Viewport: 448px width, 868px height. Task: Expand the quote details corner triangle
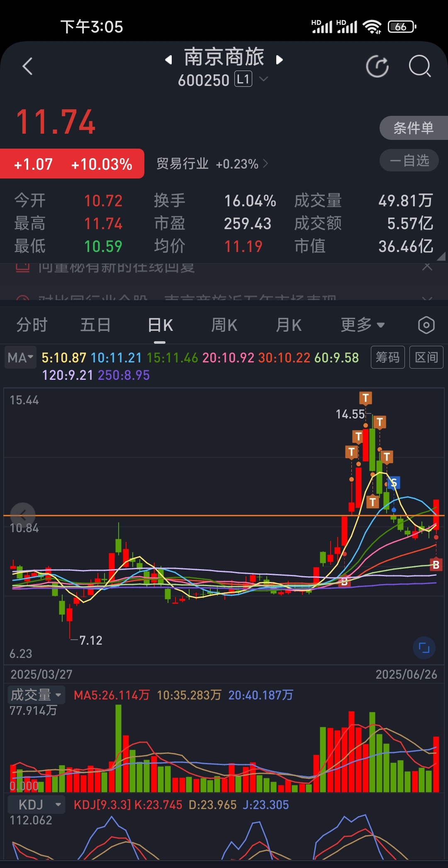pos(441,257)
